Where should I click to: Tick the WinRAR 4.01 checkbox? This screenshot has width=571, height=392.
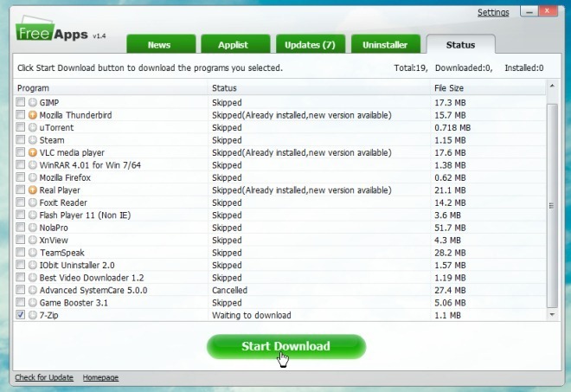tap(21, 164)
